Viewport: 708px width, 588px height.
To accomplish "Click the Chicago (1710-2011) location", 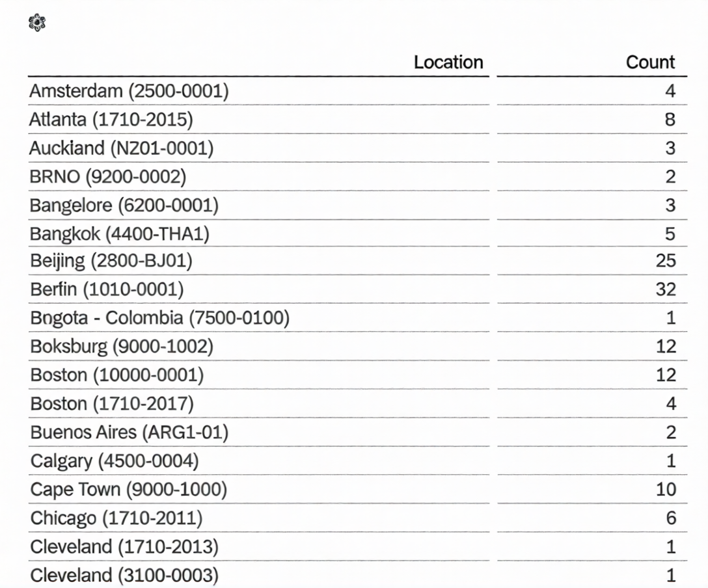I will click(116, 518).
